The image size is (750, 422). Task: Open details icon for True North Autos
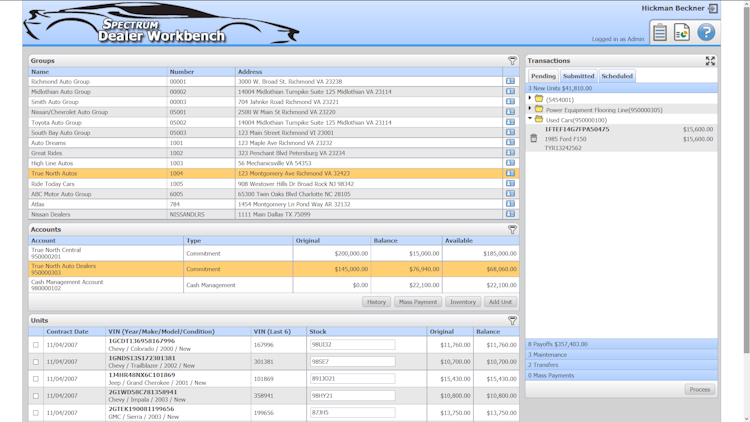[x=510, y=173]
